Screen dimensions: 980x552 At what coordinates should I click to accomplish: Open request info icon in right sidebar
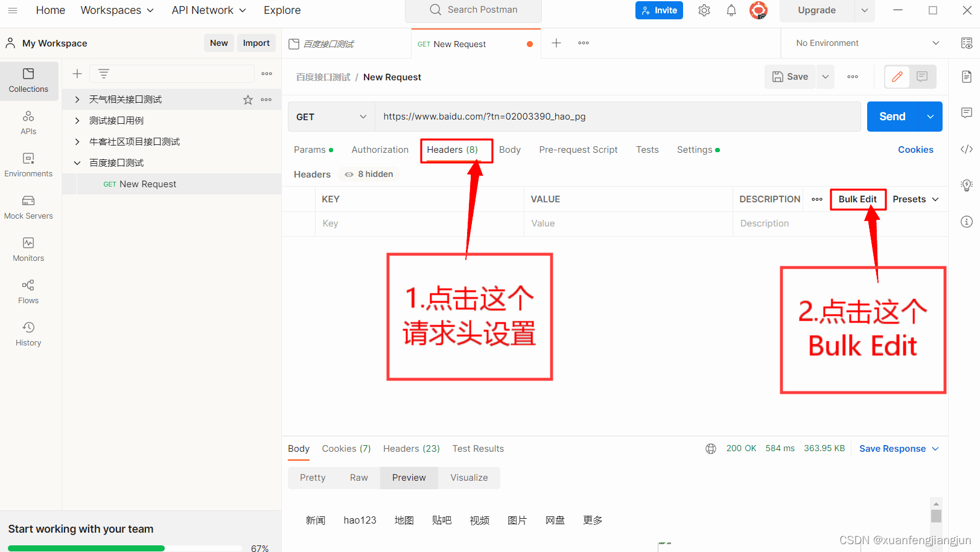(x=967, y=222)
